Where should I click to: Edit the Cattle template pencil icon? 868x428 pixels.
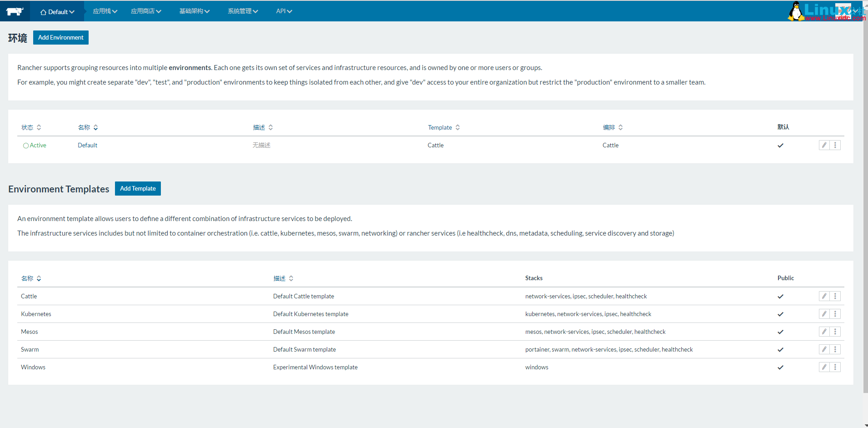[x=824, y=296]
